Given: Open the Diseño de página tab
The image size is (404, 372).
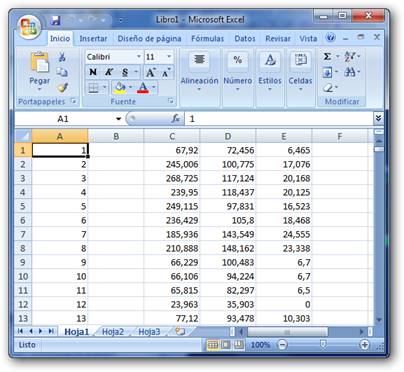Looking at the screenshot, I should click(149, 39).
